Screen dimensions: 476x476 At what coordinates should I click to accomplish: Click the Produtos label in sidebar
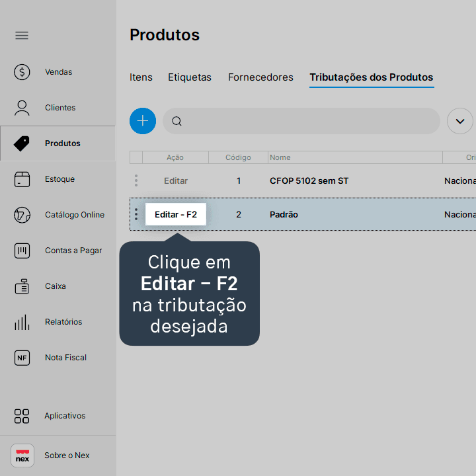(x=63, y=143)
